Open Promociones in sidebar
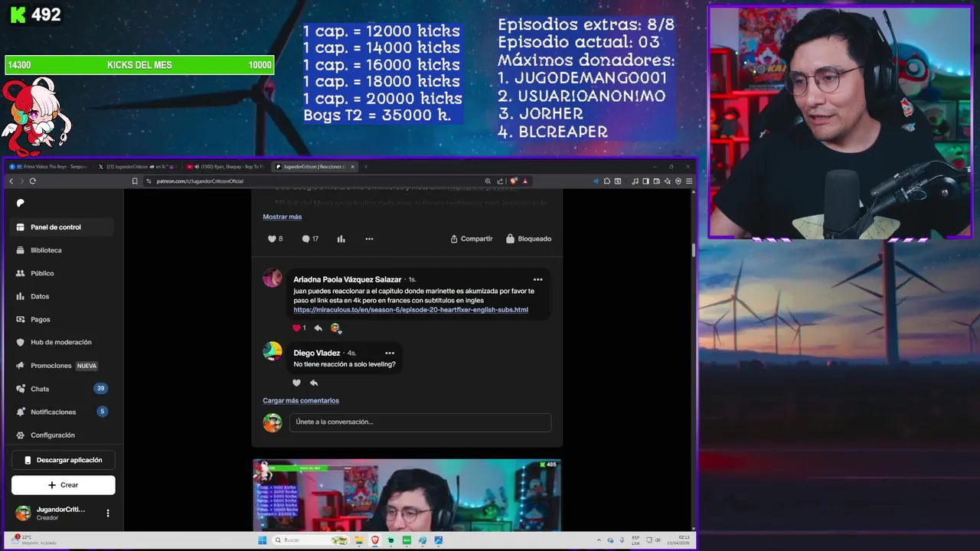 (63, 366)
